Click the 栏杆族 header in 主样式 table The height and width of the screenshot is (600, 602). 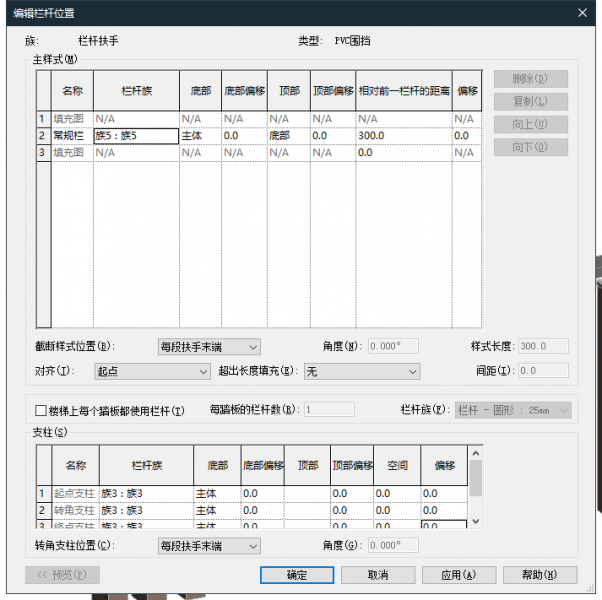136,91
